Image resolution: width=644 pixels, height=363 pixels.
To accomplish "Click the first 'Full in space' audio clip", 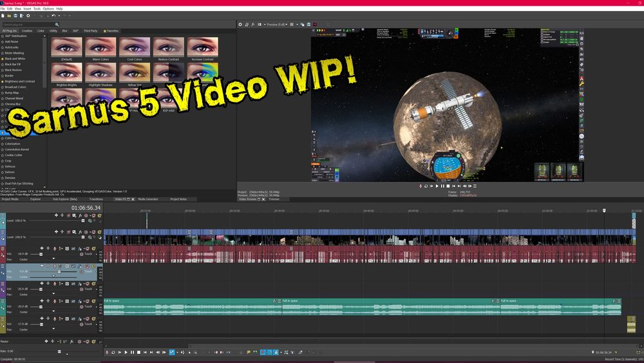I will pos(193,307).
